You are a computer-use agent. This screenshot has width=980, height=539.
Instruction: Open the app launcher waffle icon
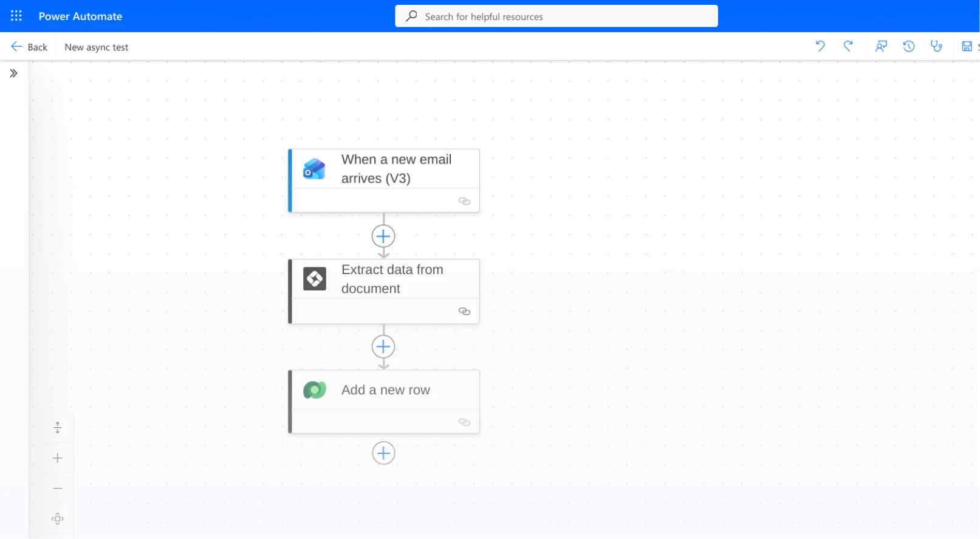(x=16, y=16)
